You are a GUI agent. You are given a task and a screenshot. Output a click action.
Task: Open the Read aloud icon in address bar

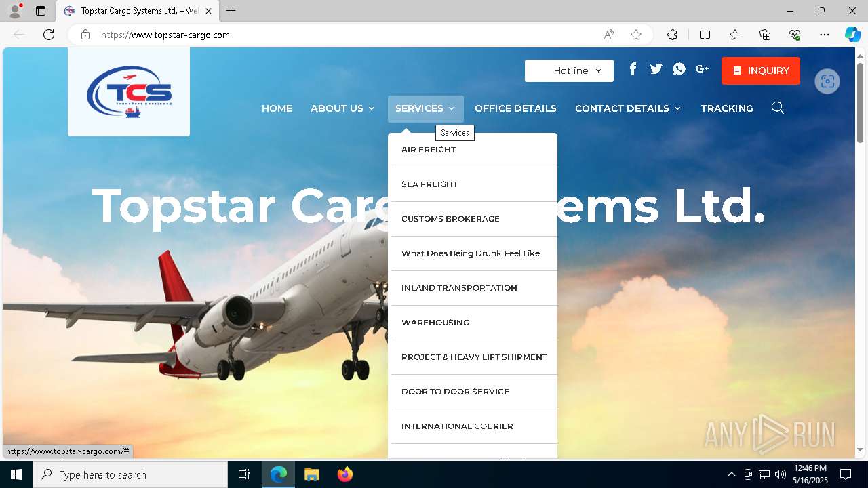(609, 35)
